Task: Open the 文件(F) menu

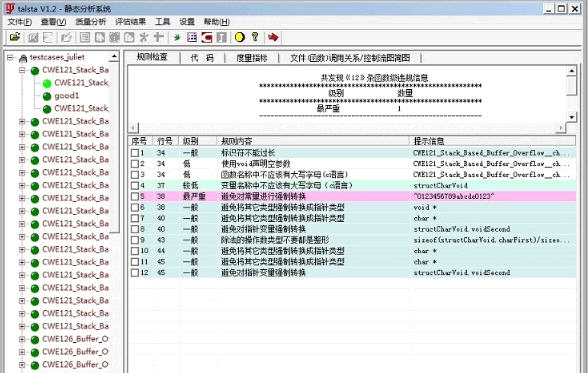Action: tap(20, 22)
